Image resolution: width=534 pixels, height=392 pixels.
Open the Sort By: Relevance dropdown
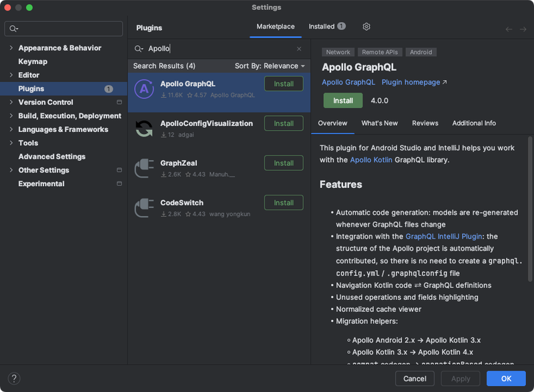tap(270, 66)
